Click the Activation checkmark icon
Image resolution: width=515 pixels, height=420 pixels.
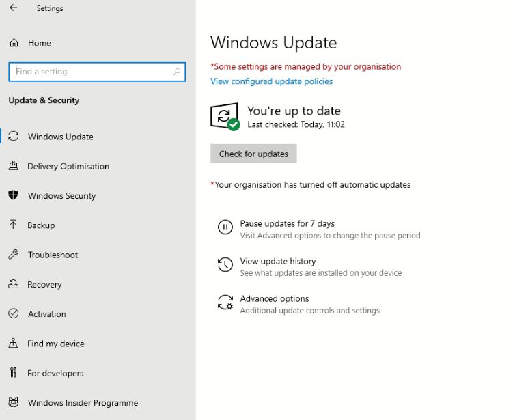click(x=14, y=313)
